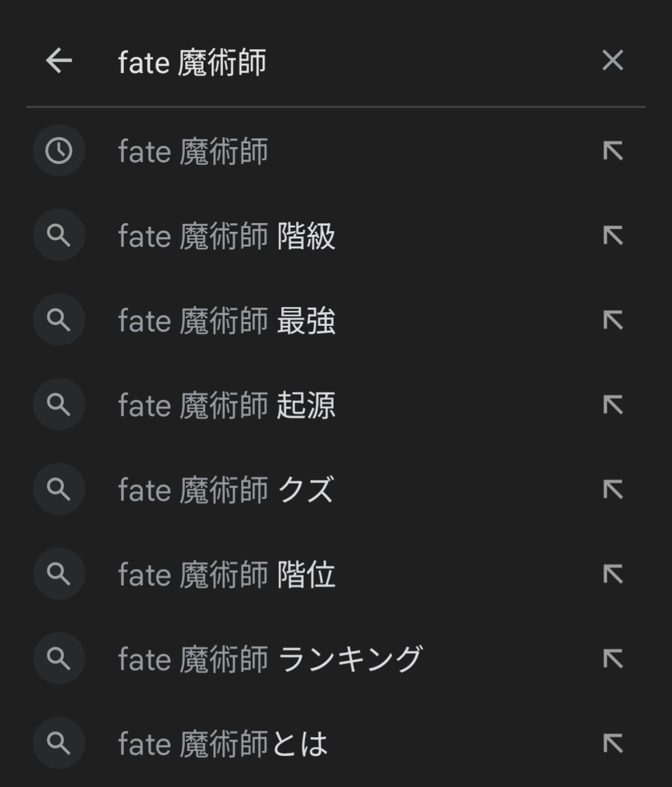Viewport: 672px width, 787px height.
Task: Insert "階位" suggestion using arrow icon
Action: tap(613, 574)
